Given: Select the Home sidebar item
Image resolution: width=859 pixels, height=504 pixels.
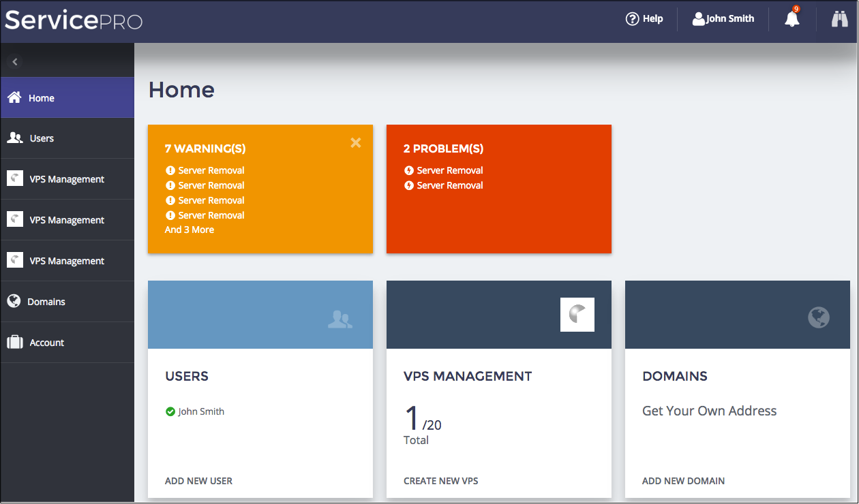Looking at the screenshot, I should click(x=42, y=98).
